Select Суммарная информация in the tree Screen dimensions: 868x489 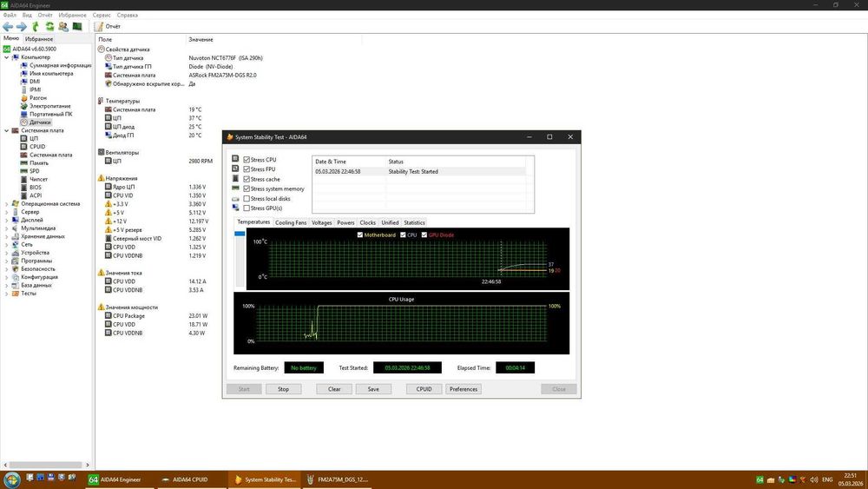click(61, 65)
